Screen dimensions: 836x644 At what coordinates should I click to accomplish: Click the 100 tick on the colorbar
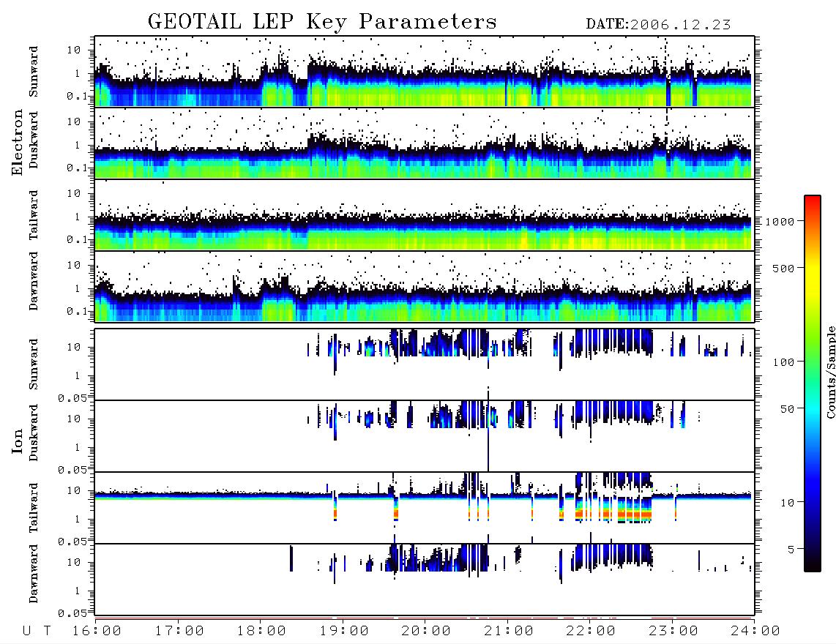(x=783, y=362)
